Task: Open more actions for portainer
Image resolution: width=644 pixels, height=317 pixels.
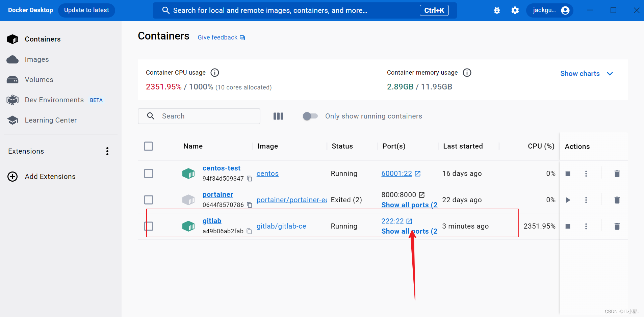Action: tap(586, 200)
